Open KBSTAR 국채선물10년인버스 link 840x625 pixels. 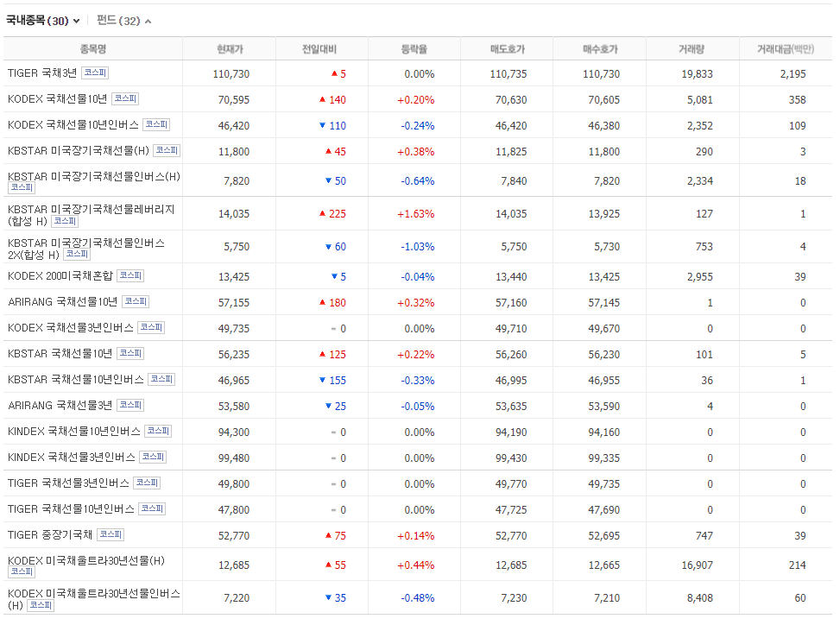click(x=75, y=380)
